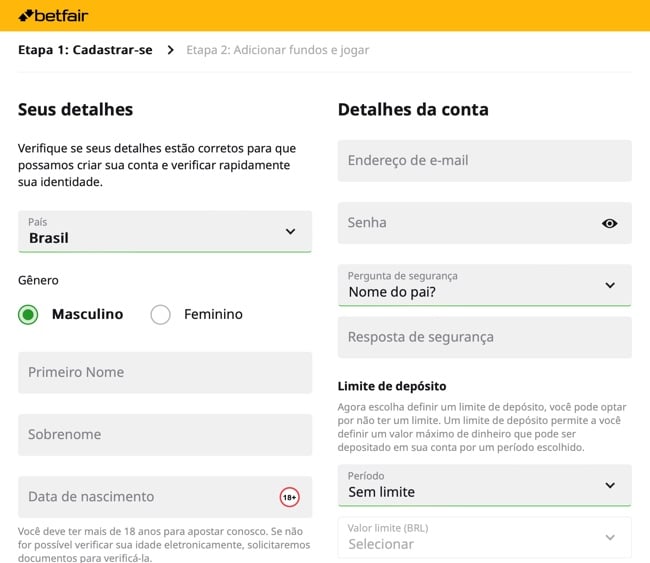Open the Pergunta de segurança dropdown
This screenshot has height=563, width=650.
(485, 285)
